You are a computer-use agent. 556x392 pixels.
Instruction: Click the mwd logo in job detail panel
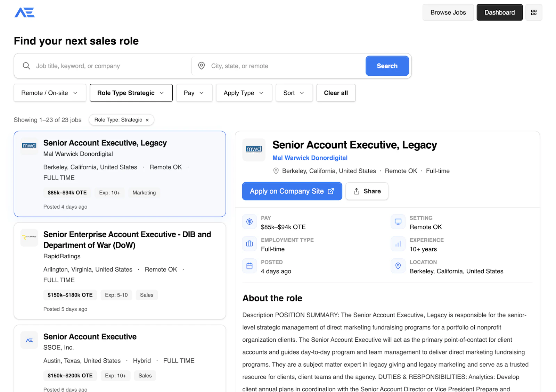coord(254,150)
